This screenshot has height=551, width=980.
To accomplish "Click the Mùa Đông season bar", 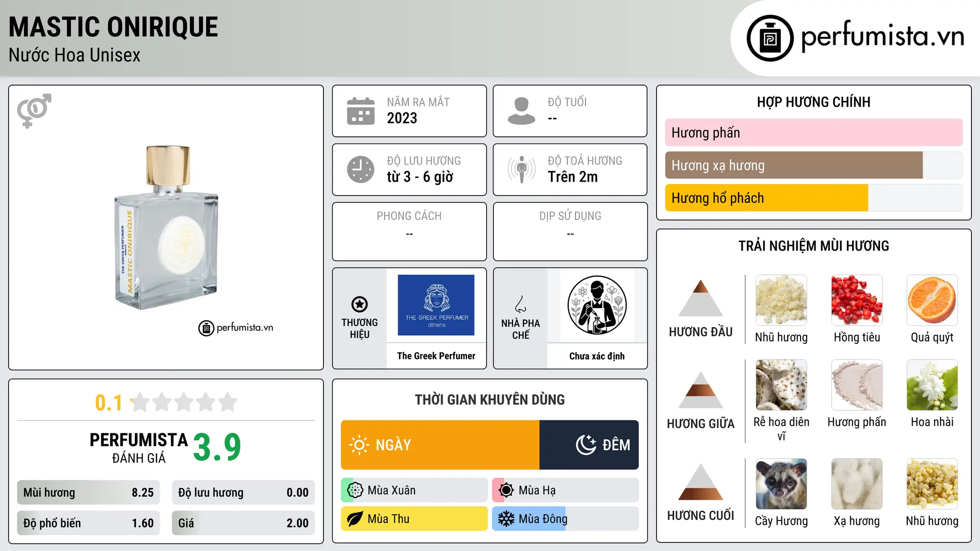I will [x=566, y=519].
